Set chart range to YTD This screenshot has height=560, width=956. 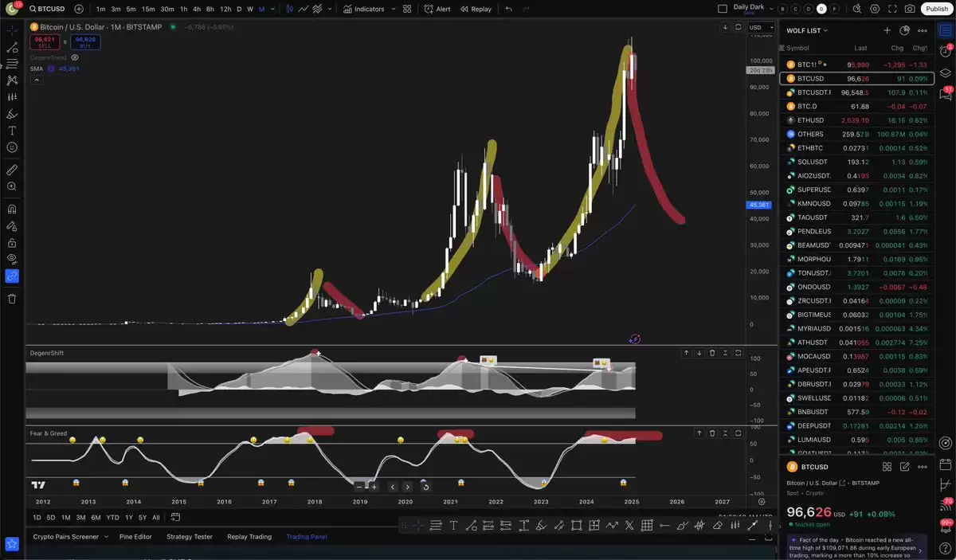(x=112, y=518)
